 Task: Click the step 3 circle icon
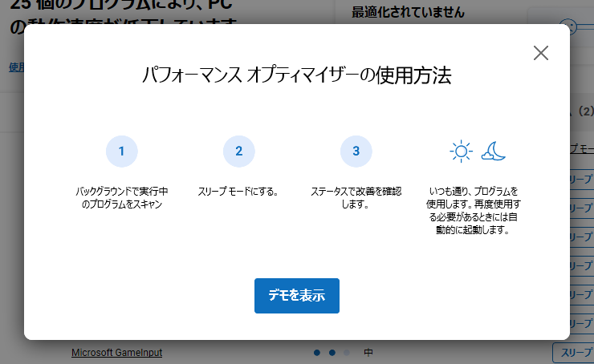click(356, 151)
